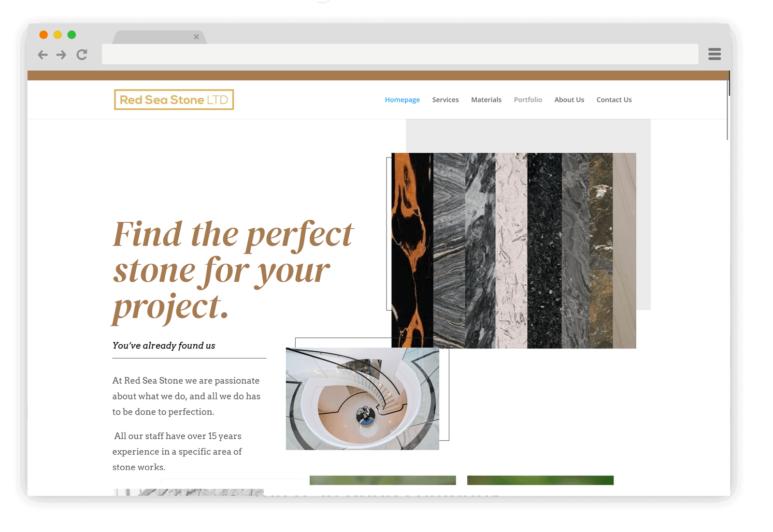Click the yellow minimize dot
This screenshot has width=773, height=532.
pos(57,35)
